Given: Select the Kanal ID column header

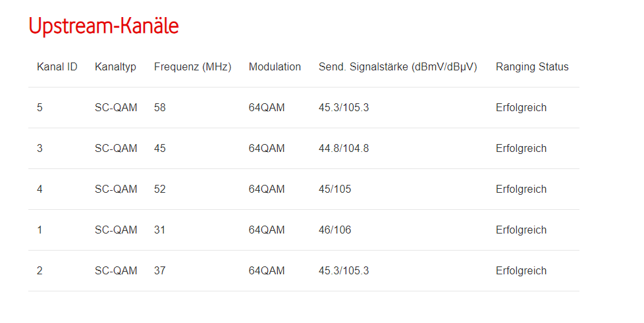Looking at the screenshot, I should click(57, 67).
